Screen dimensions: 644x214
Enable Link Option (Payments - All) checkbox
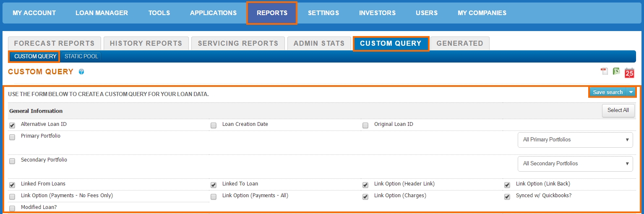(214, 197)
